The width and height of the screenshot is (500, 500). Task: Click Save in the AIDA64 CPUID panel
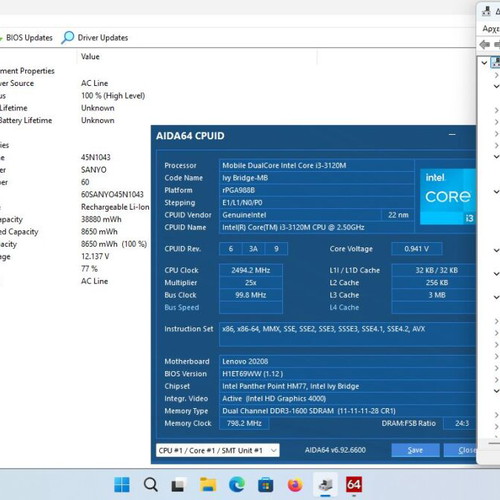[415, 450]
